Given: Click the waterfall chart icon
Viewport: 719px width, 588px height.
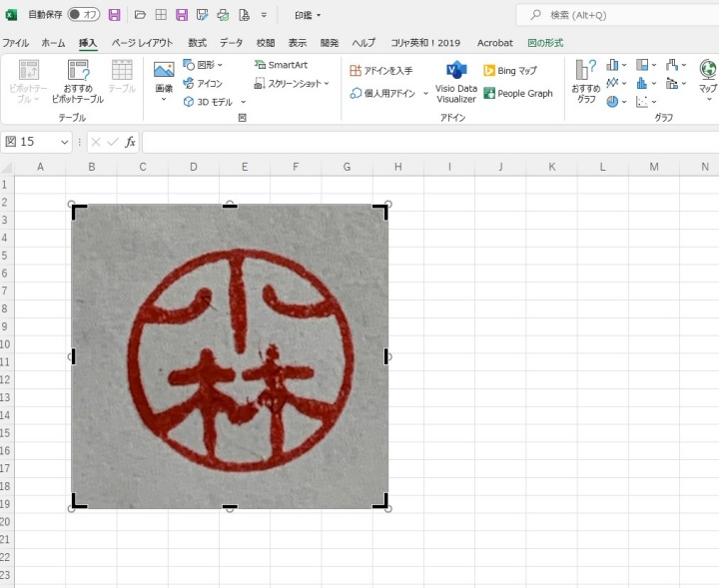Looking at the screenshot, I should (x=672, y=65).
